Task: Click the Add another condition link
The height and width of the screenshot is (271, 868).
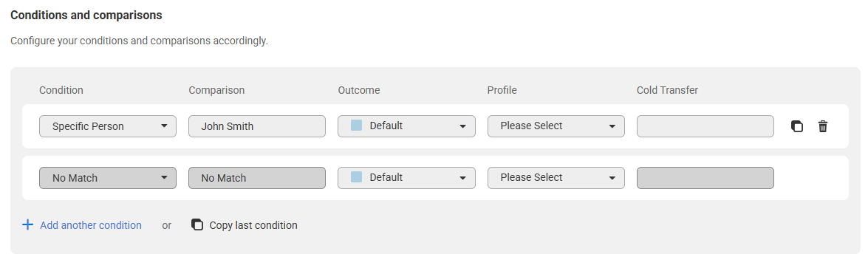Action: (x=91, y=225)
